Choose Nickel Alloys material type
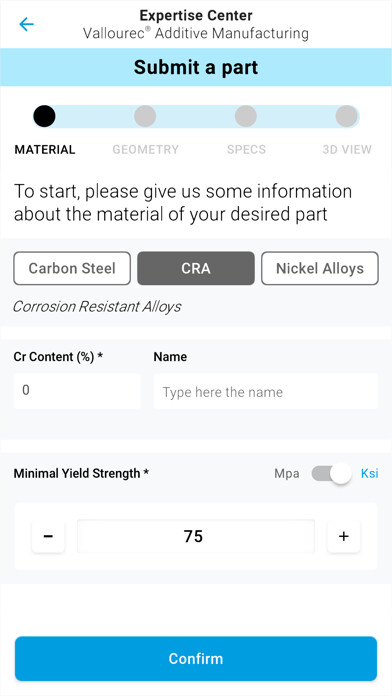The height and width of the screenshot is (696, 392). coord(320,268)
